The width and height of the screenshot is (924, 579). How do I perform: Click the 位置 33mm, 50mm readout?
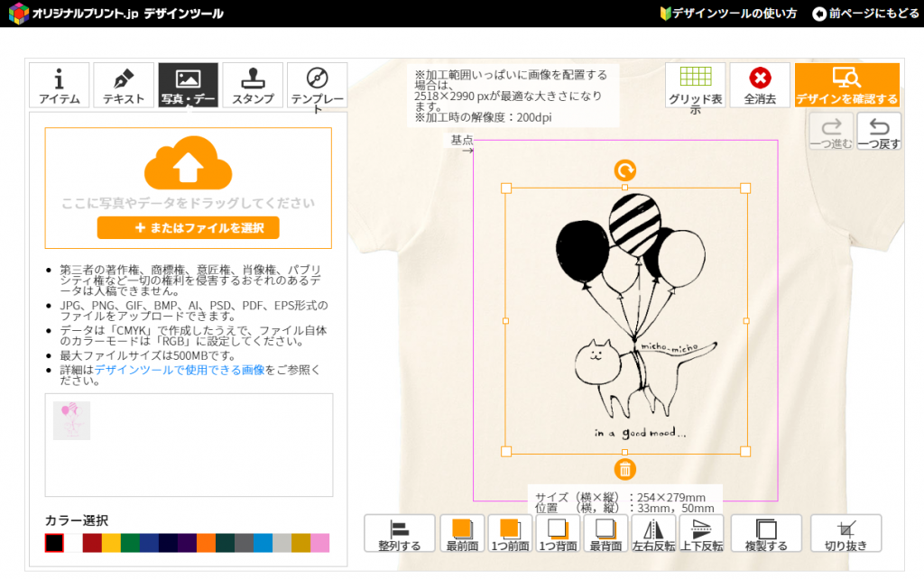[x=624, y=508]
